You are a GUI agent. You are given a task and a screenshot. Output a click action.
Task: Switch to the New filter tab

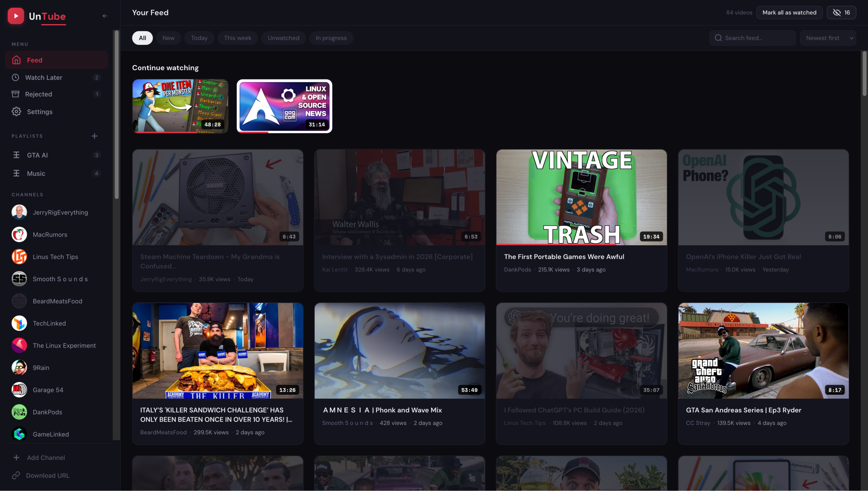click(x=169, y=38)
